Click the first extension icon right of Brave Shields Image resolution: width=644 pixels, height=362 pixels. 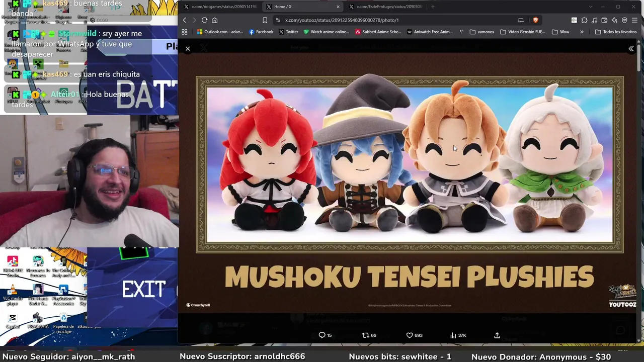pyautogui.click(x=574, y=20)
